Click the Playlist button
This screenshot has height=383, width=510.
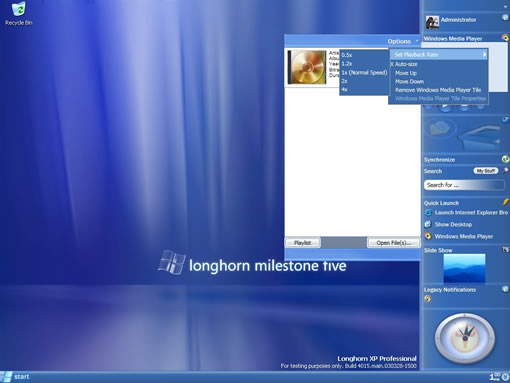(303, 243)
